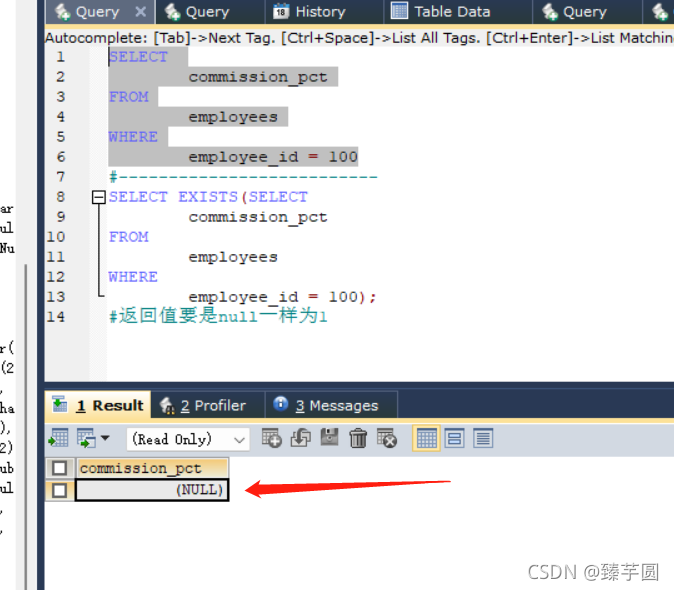
Task: Click FROM keyword on line 10
Action: (x=129, y=237)
